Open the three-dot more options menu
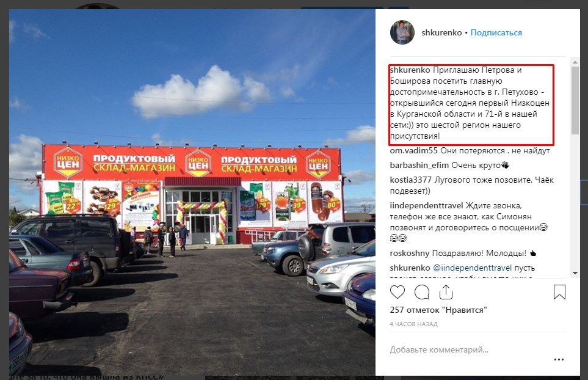588x380 pixels. point(559,359)
